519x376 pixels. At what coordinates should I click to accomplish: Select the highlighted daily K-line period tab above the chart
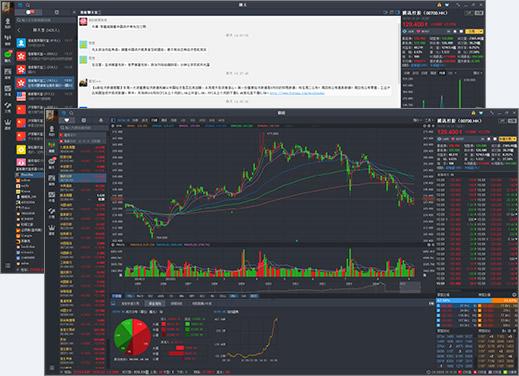tap(154, 120)
